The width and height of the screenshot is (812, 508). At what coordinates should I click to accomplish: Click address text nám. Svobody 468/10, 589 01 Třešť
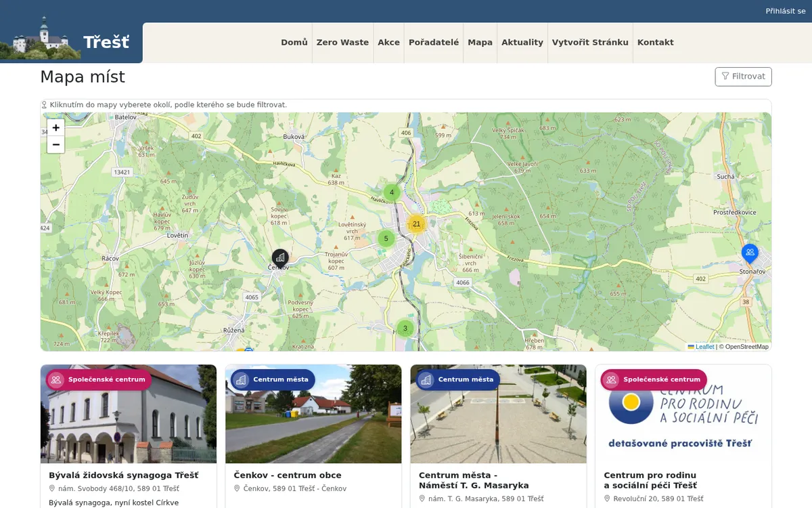point(118,488)
